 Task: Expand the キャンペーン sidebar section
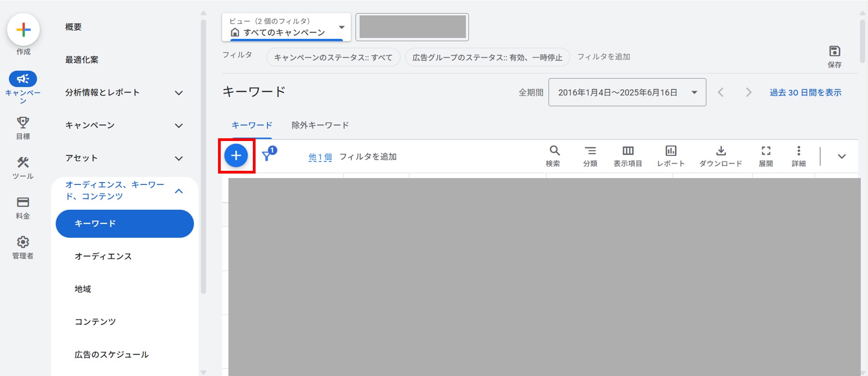click(179, 126)
